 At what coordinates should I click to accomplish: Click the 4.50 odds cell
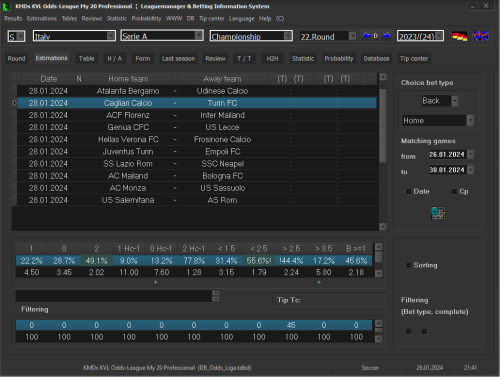[x=32, y=272]
